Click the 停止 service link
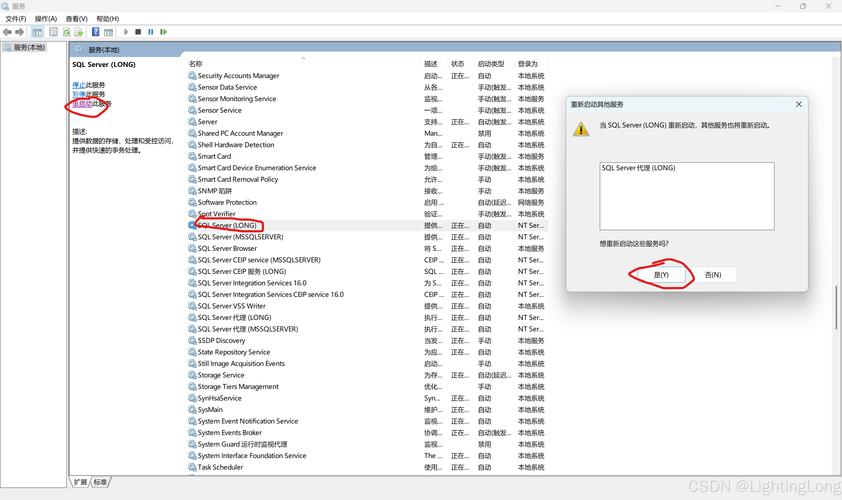The width and height of the screenshot is (842, 500). pos(78,85)
